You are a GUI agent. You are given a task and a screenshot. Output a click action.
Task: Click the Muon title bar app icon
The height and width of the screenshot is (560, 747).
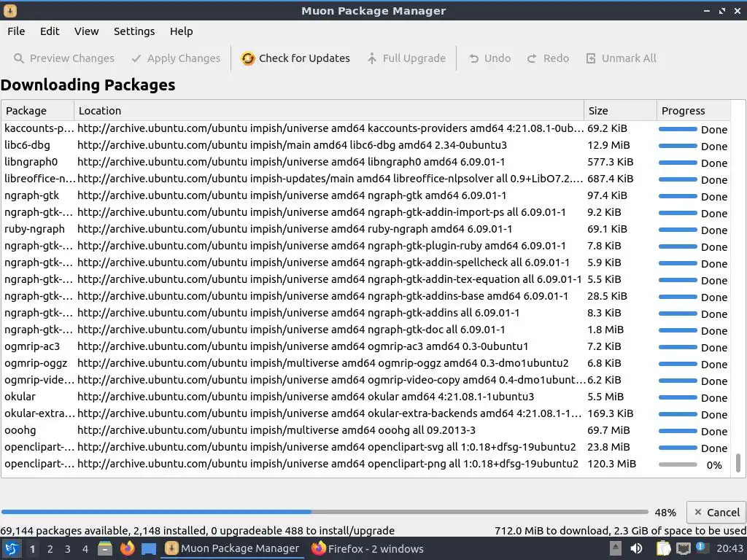tap(10, 10)
